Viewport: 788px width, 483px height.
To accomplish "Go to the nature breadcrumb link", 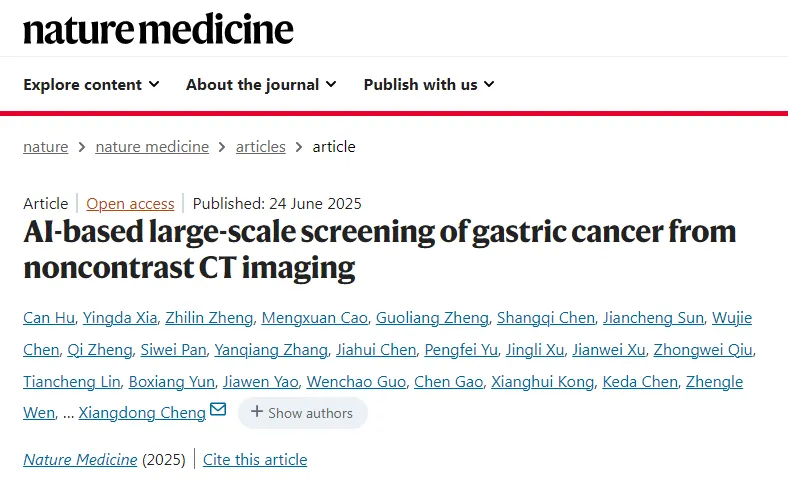I will pyautogui.click(x=46, y=147).
